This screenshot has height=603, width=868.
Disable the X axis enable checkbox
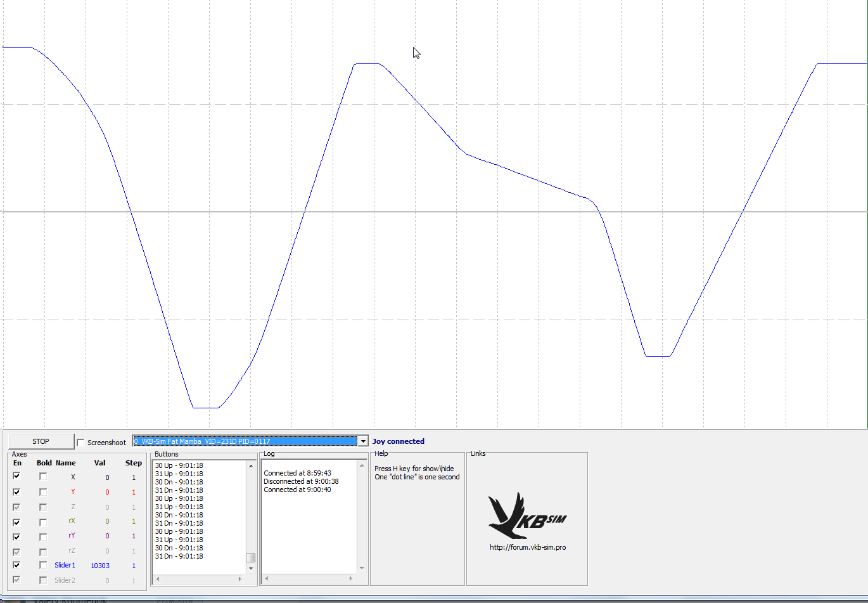pyautogui.click(x=16, y=476)
